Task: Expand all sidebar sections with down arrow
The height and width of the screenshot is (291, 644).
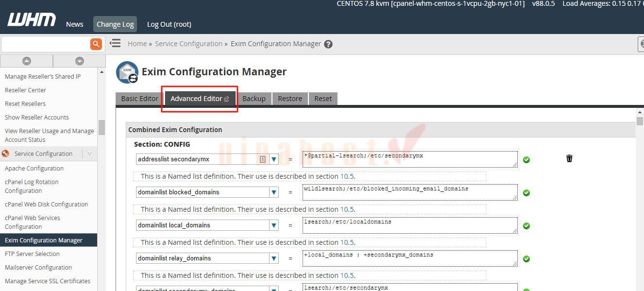Action: click(80, 61)
